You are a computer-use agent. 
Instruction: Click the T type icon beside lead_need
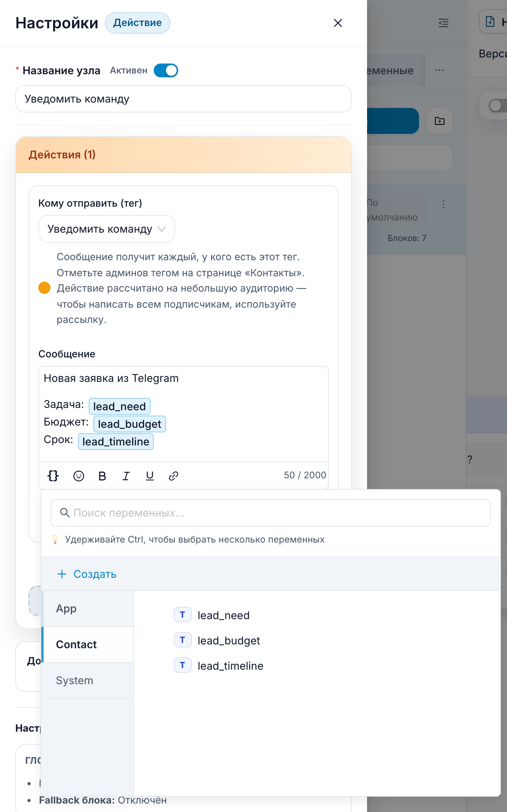182,615
